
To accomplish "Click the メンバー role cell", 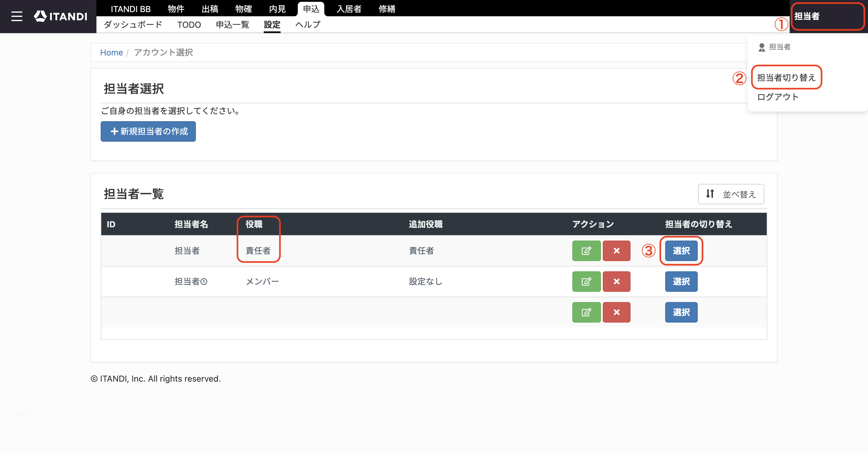I will [263, 282].
